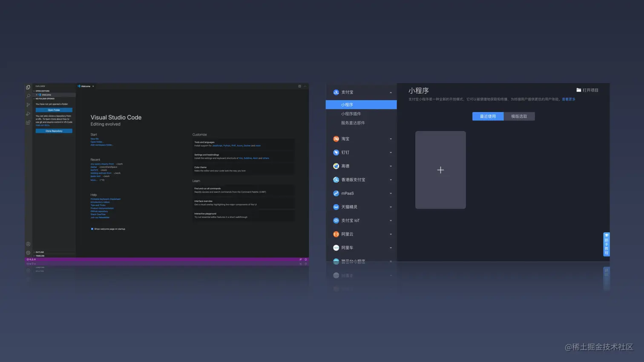
Task: Click the 支付宝 IoT icon
Action: (336, 220)
